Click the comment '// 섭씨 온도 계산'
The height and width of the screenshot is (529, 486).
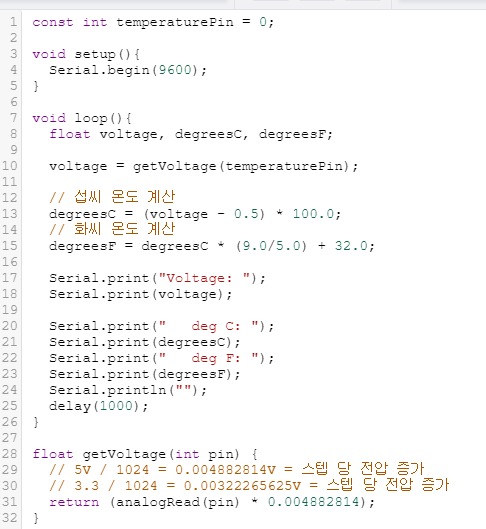point(112,197)
